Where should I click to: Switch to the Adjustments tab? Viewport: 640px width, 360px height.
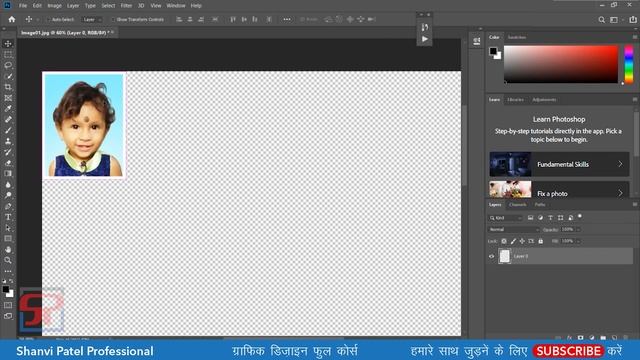pyautogui.click(x=544, y=100)
